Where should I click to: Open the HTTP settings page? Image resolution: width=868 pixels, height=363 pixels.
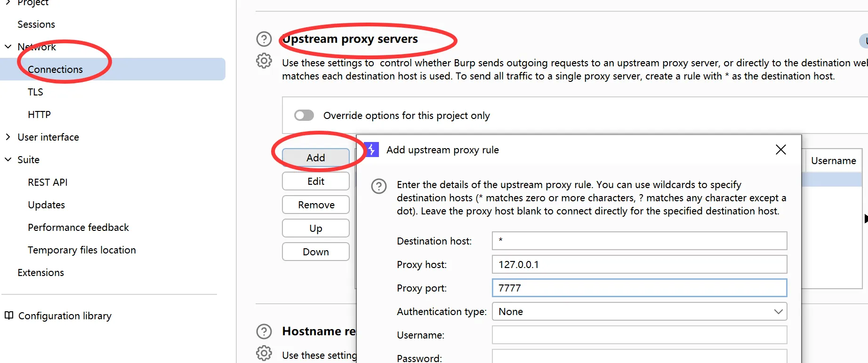click(x=39, y=114)
